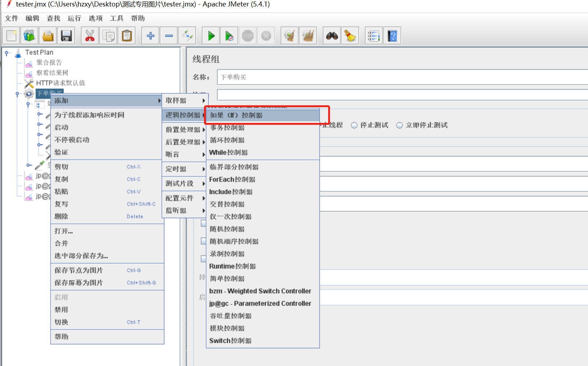Choose Switch控制器 from submenu

[263, 340]
